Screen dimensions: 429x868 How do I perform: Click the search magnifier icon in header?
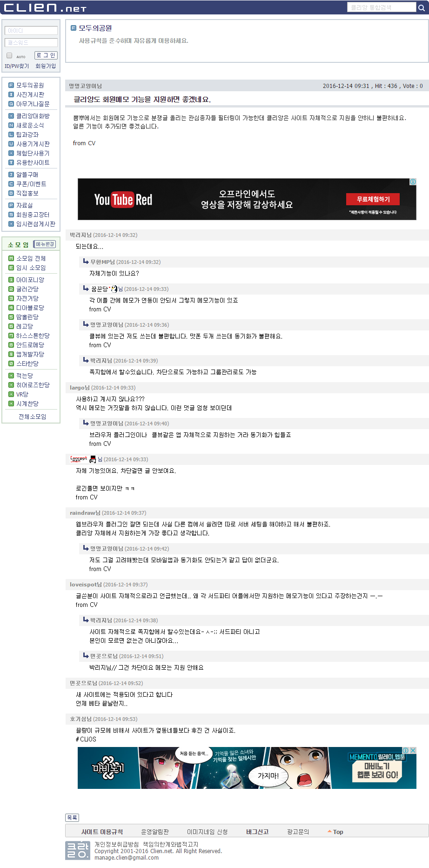(x=422, y=7)
